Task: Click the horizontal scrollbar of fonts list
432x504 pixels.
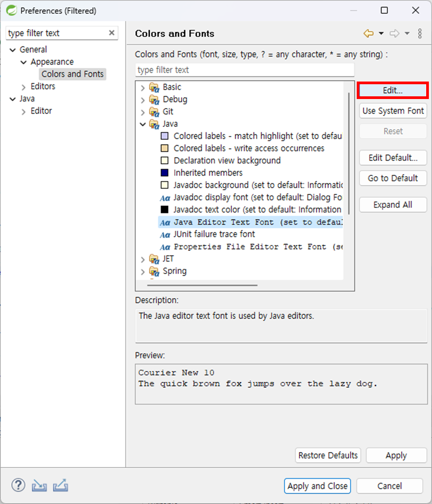Action: [x=202, y=285]
